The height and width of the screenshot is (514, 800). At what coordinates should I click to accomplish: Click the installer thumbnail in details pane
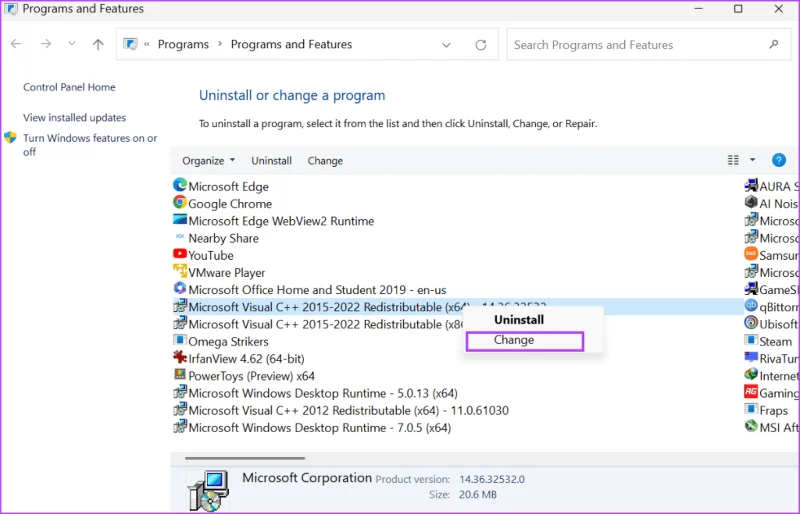coord(208,490)
